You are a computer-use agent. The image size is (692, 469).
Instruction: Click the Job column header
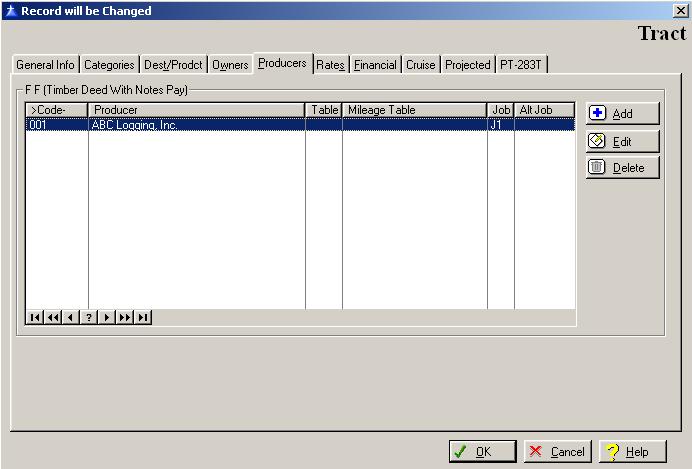500,110
